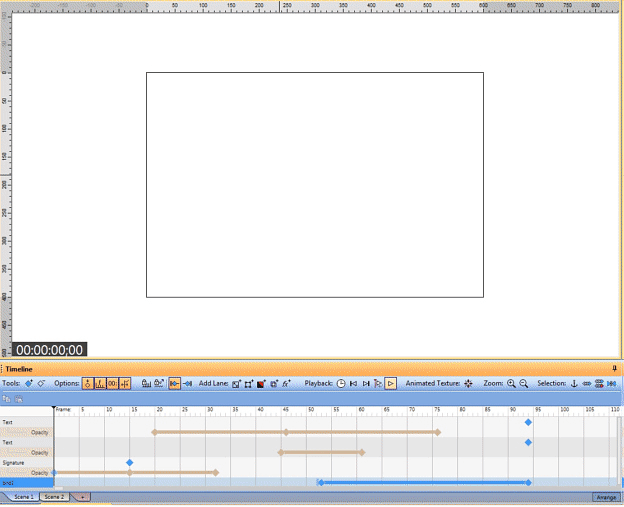Select first Text Opacity keyframe near frame 76
The image size is (624, 507).
click(437, 432)
